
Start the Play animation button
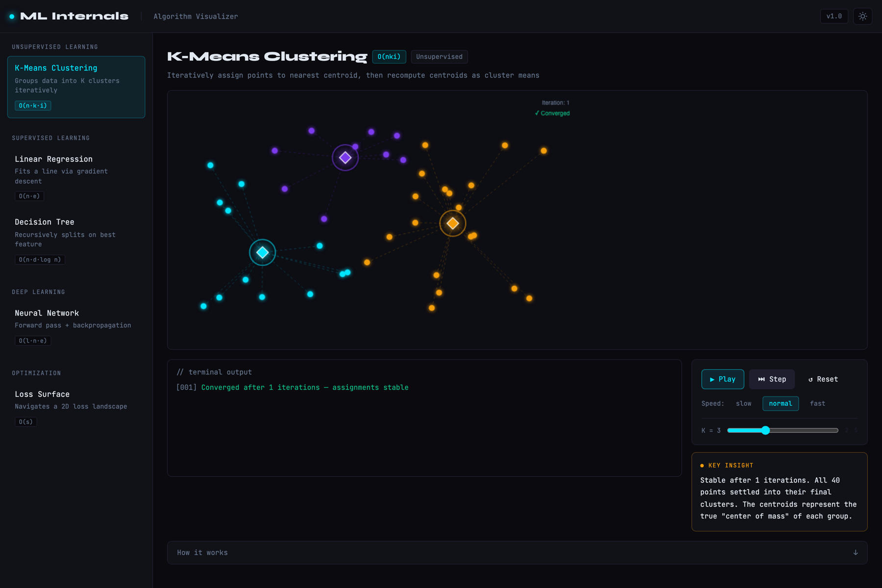pyautogui.click(x=723, y=379)
